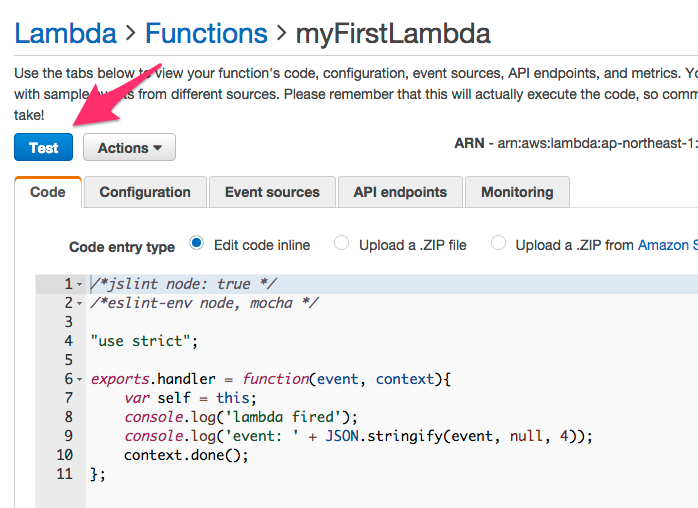View the Monitoring tab
This screenshot has height=508, width=698.
point(516,192)
